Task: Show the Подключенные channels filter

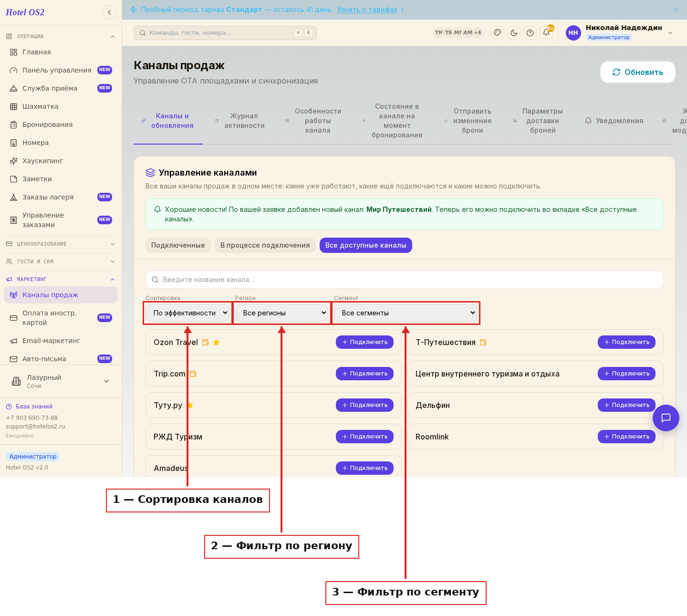Action: tap(178, 245)
